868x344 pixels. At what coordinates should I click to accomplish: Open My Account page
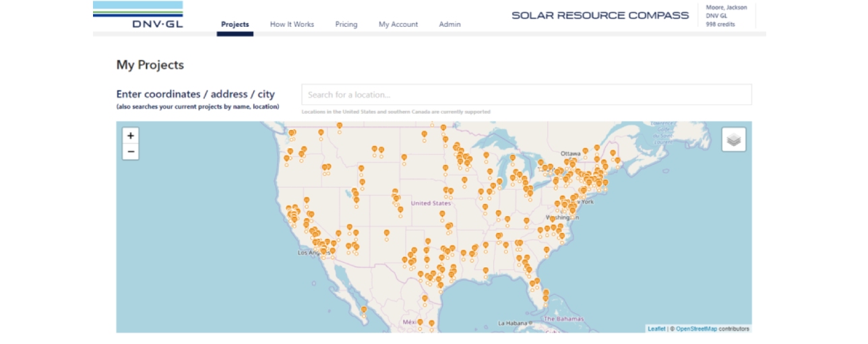pyautogui.click(x=398, y=24)
